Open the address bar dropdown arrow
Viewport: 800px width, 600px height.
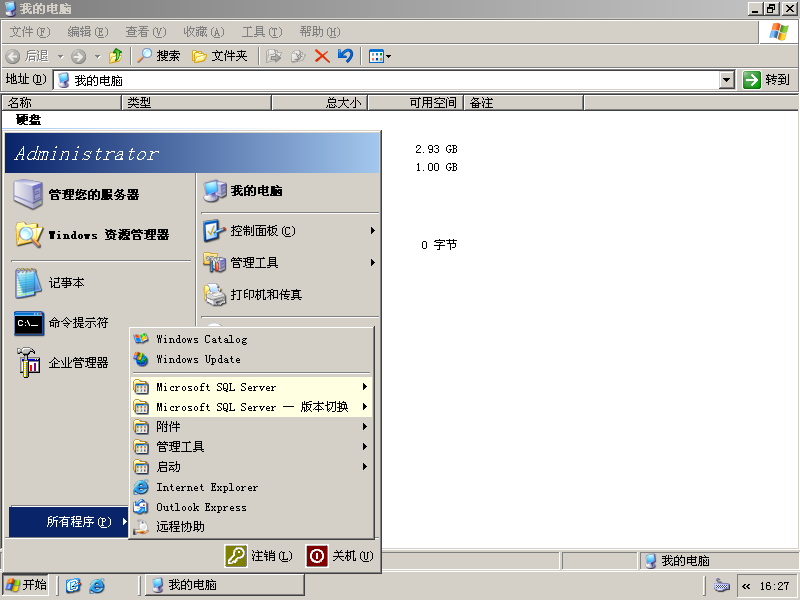pos(727,80)
